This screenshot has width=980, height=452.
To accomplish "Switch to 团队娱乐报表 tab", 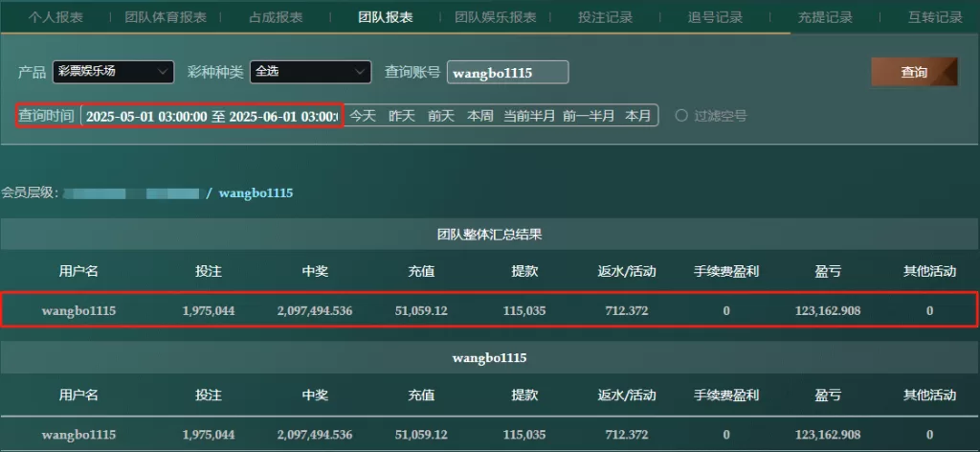I will (496, 17).
